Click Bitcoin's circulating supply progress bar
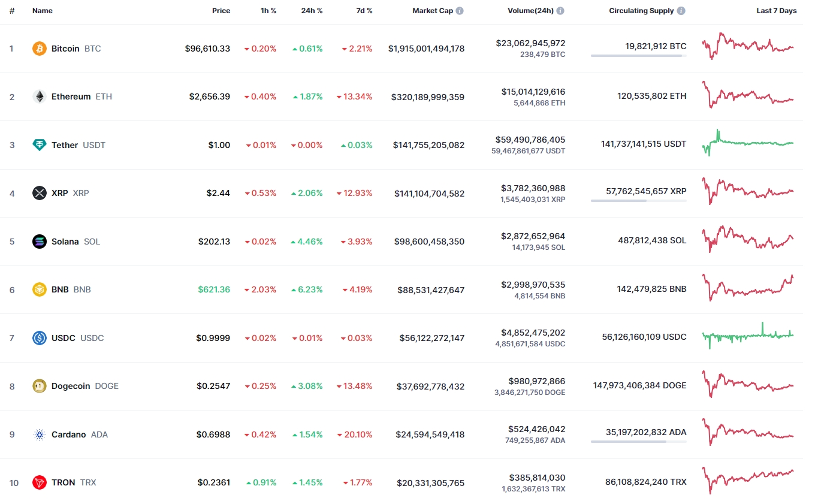The image size is (815, 504). click(x=638, y=56)
